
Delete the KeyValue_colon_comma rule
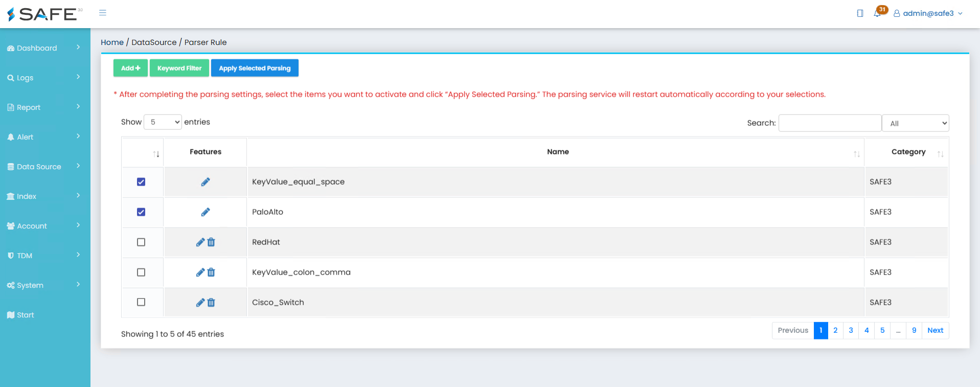211,272
